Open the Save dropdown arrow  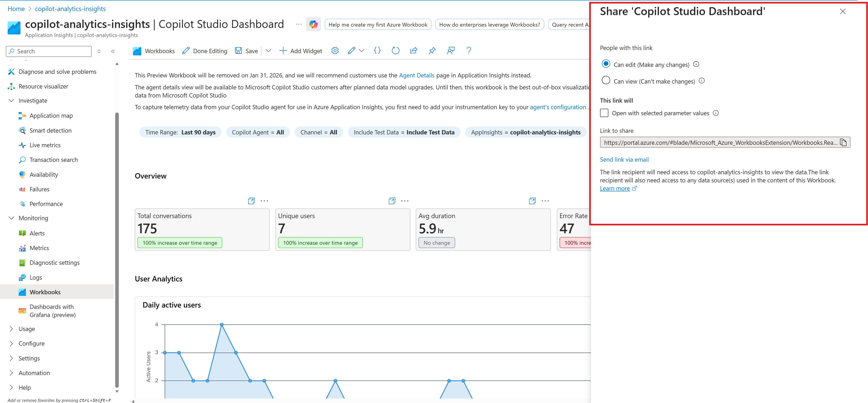268,51
